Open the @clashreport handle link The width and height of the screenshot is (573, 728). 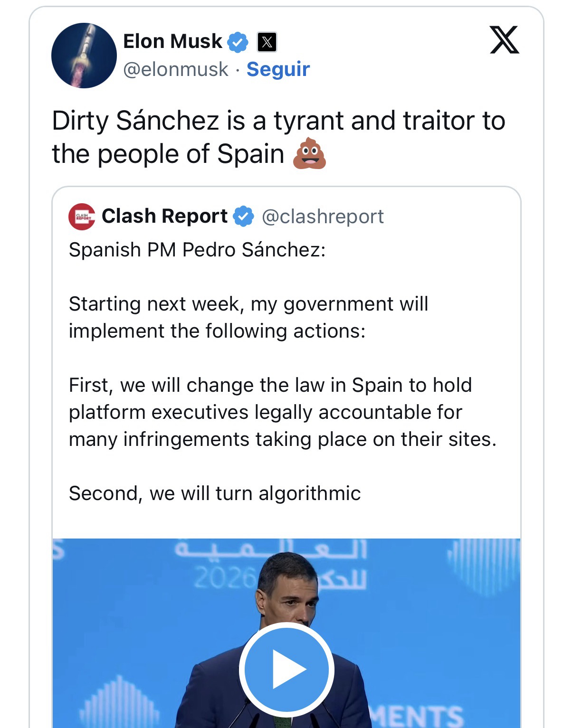click(x=323, y=217)
